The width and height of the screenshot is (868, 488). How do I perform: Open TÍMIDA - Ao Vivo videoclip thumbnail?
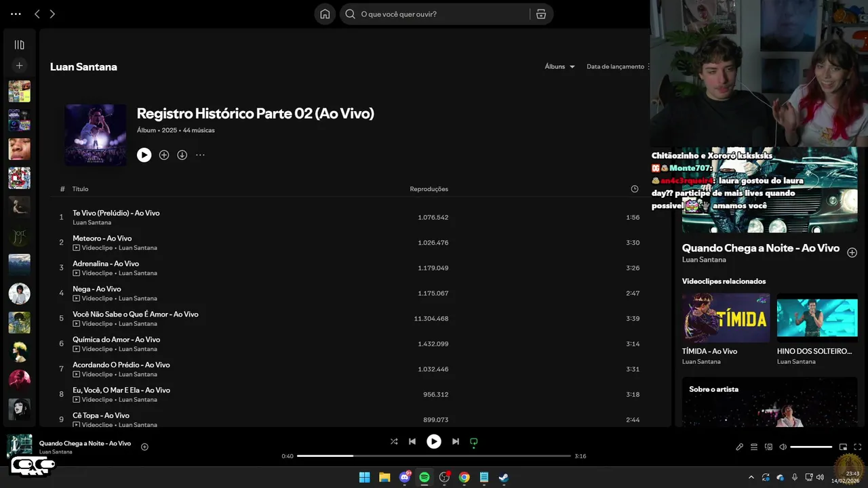[726, 317]
